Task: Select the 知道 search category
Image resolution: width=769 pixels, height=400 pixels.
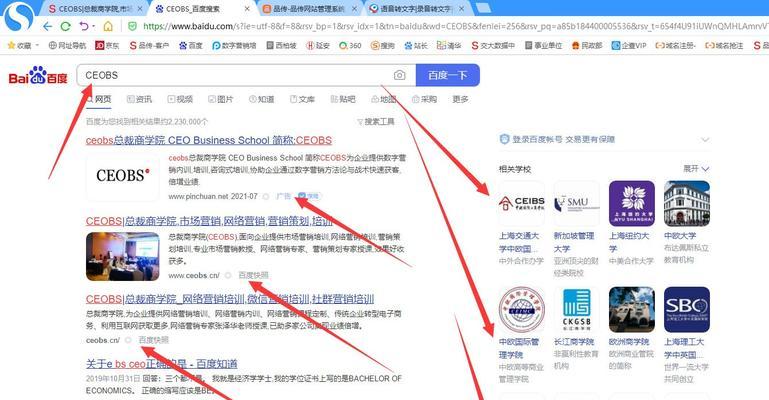Action: point(261,99)
